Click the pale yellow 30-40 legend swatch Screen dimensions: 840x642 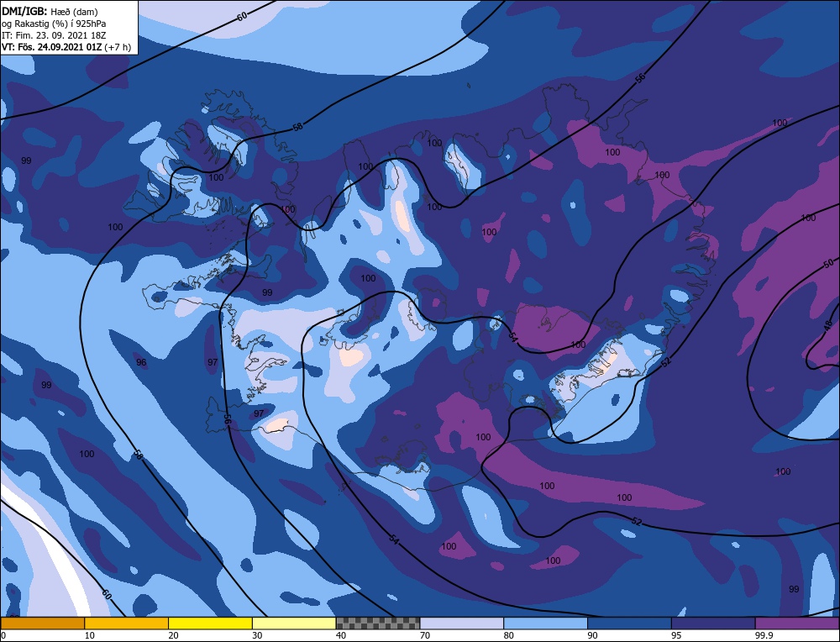(294, 623)
